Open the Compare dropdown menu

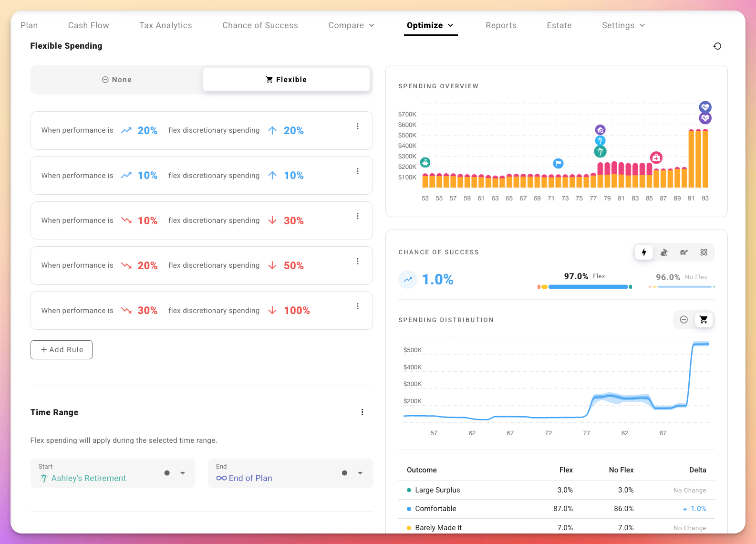351,25
